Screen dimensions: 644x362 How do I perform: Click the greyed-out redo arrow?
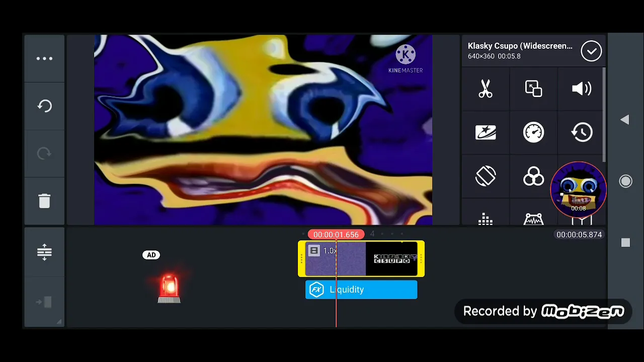pos(44,153)
